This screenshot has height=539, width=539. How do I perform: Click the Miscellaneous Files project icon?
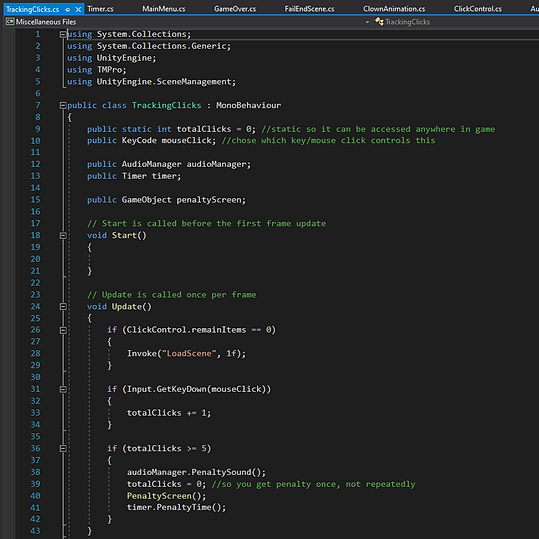[x=10, y=22]
